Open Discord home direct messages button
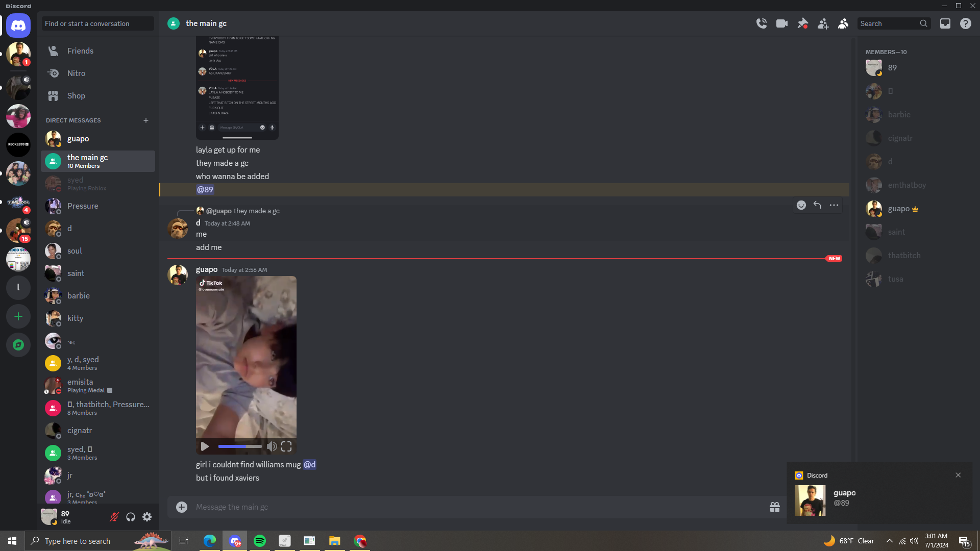Viewport: 980px width, 551px height. click(18, 26)
